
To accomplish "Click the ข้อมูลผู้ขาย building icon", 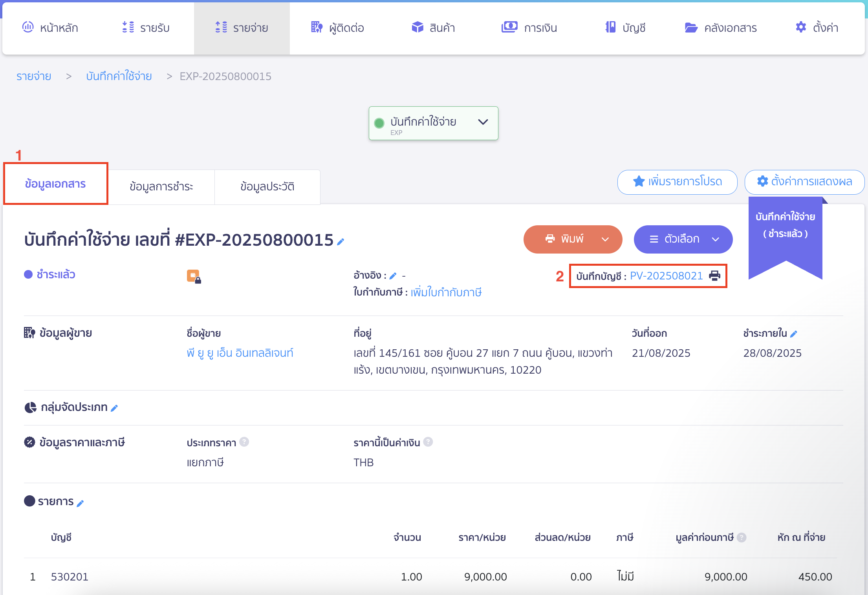I will pyautogui.click(x=29, y=333).
